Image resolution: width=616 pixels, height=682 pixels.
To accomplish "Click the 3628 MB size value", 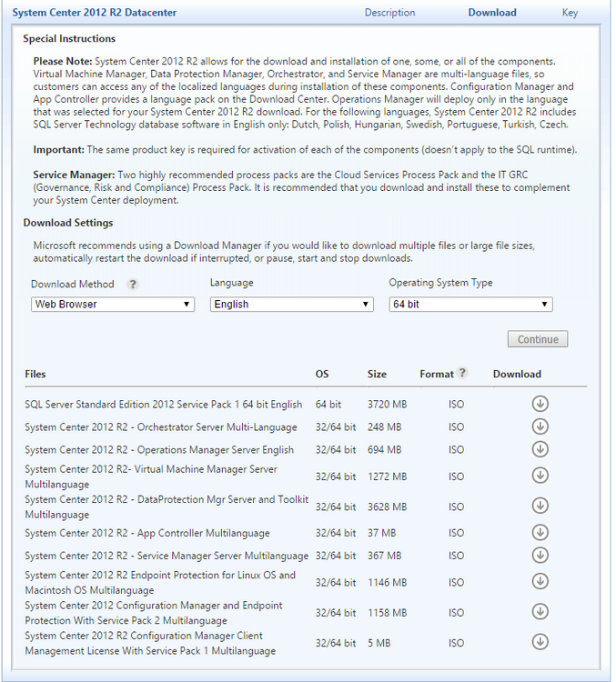I will (x=387, y=506).
